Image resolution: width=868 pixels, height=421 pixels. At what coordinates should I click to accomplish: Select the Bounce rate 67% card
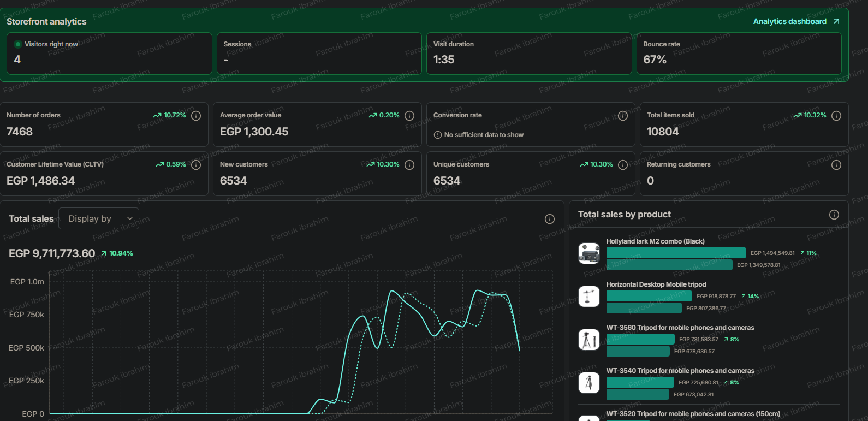point(739,54)
